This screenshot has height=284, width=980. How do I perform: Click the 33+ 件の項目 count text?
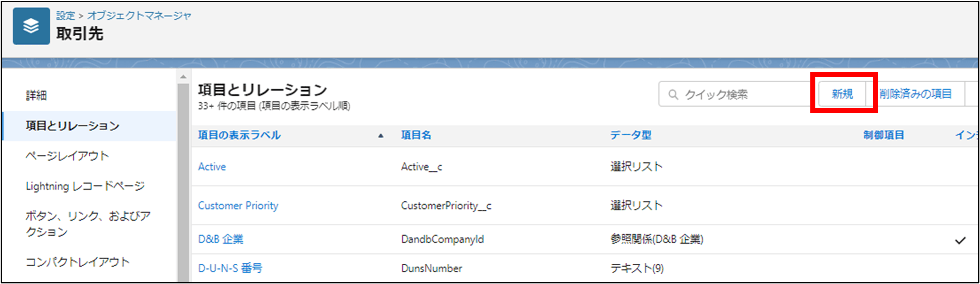274,106
